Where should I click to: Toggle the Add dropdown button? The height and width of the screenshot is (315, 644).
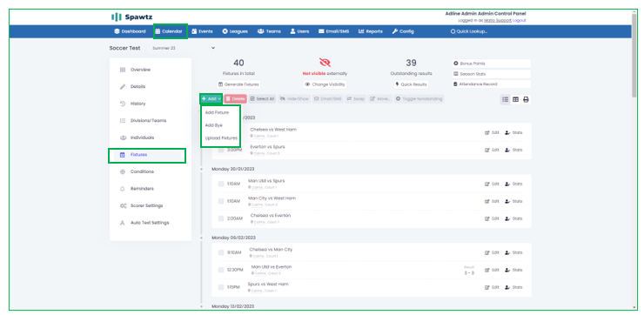click(x=211, y=99)
